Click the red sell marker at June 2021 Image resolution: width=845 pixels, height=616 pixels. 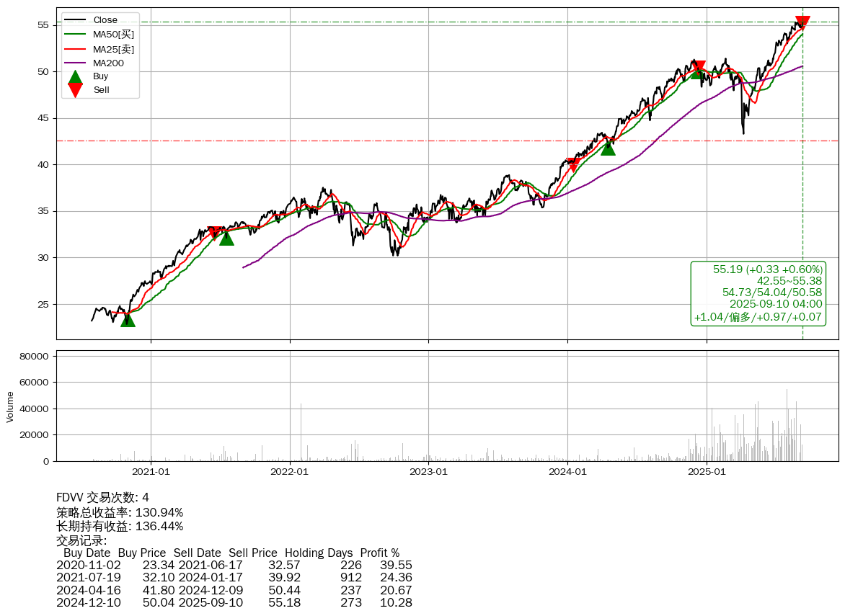coord(214,233)
